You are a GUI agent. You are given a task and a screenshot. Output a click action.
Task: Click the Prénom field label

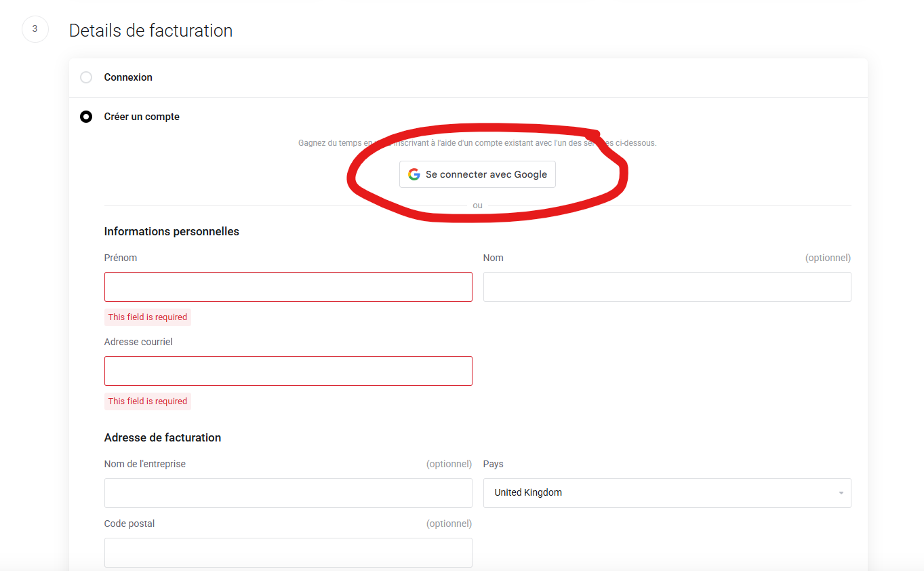coord(121,258)
